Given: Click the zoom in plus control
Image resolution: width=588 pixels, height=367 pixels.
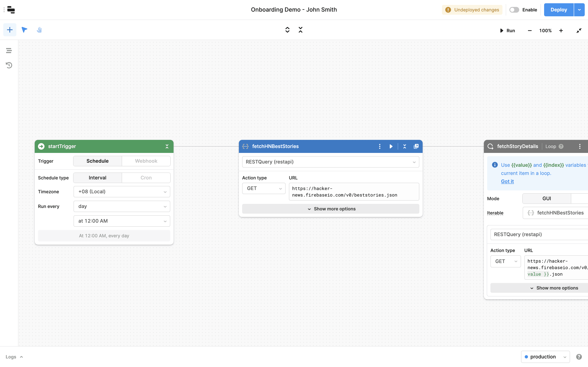Looking at the screenshot, I should [561, 31].
